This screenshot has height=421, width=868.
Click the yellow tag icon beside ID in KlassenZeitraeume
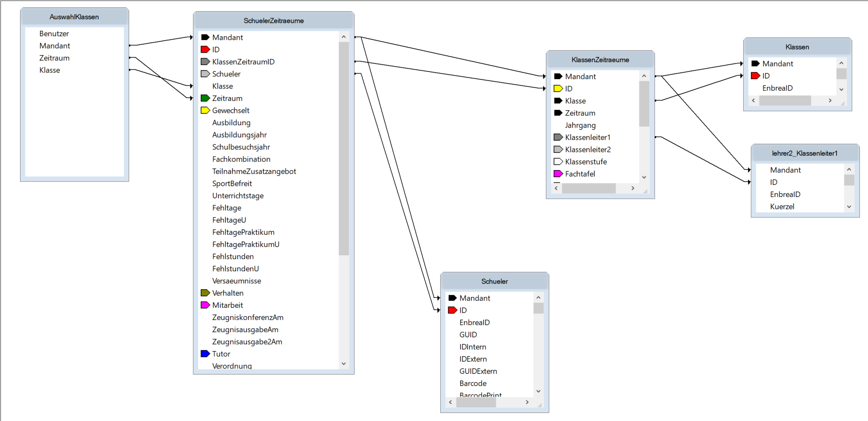[558, 89]
